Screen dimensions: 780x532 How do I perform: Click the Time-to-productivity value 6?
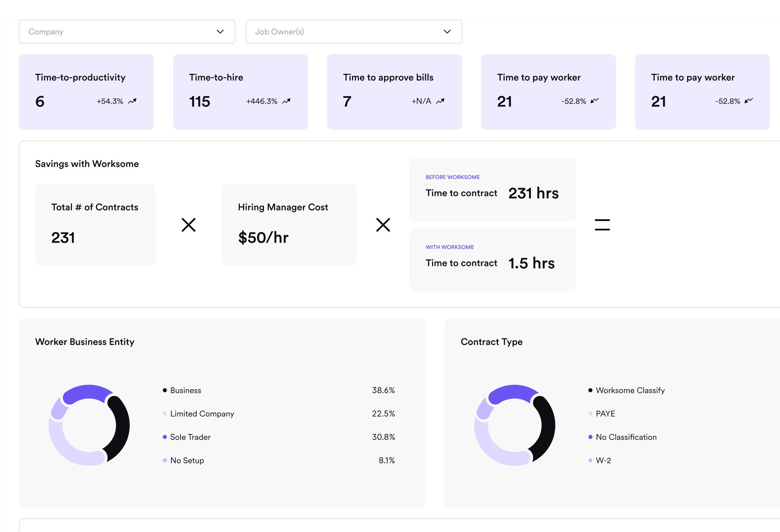[40, 102]
